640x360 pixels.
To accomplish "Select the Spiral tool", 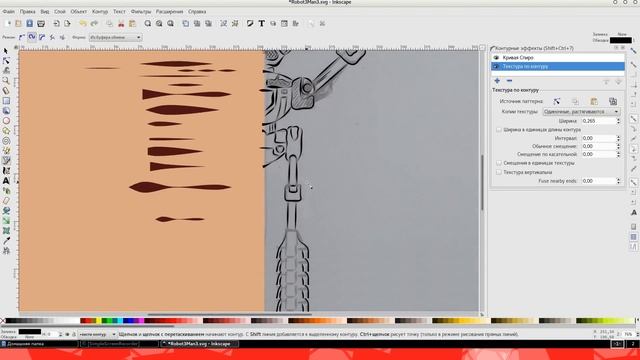I will (6, 141).
